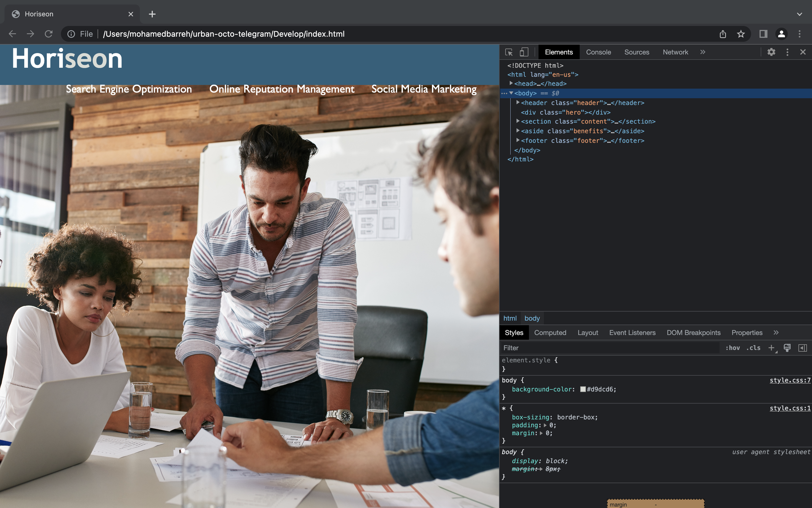Open DevTools customize three-dot menu
The width and height of the screenshot is (812, 508).
tap(787, 52)
